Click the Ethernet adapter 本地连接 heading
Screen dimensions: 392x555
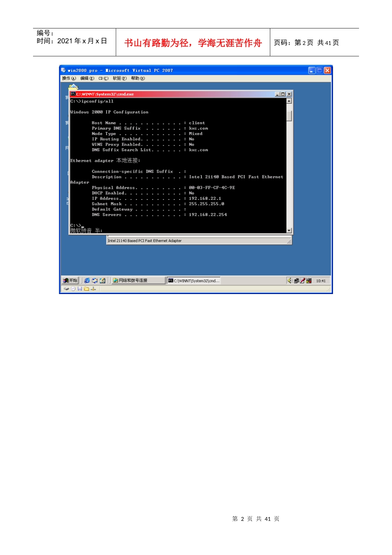[x=105, y=161]
